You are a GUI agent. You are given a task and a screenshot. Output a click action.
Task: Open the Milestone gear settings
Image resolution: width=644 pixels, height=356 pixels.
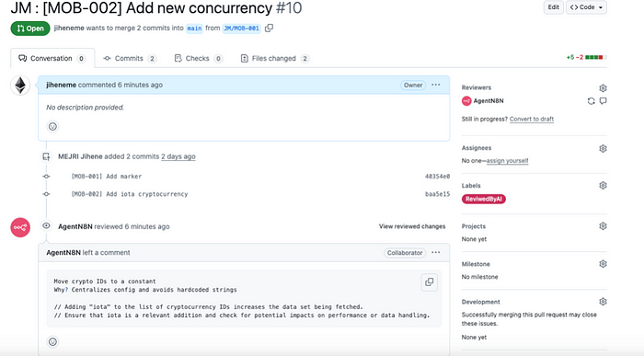603,264
